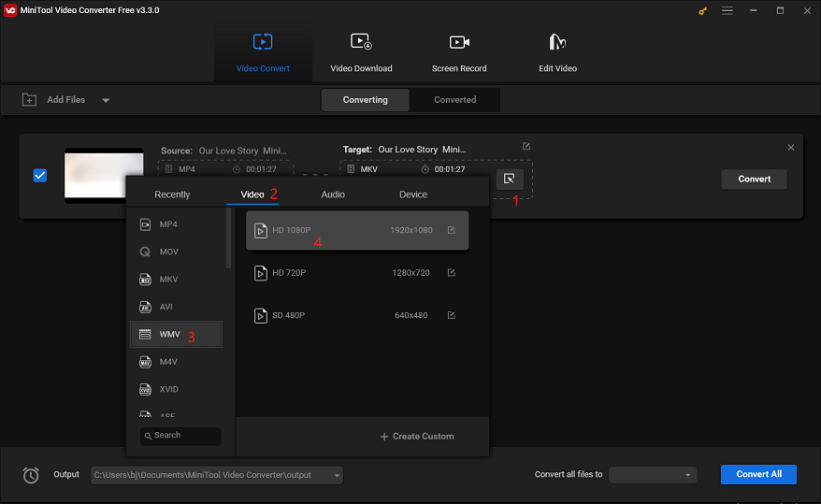The width and height of the screenshot is (821, 504).
Task: Click the Convert All button
Action: coord(758,474)
